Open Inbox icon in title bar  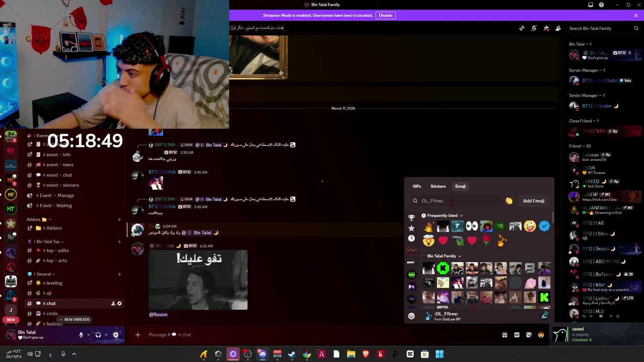pos(591,5)
